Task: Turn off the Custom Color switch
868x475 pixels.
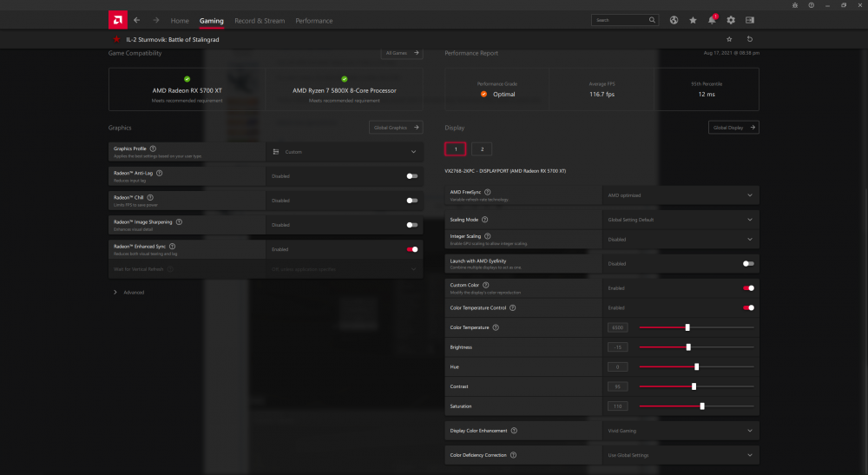Action: pos(748,288)
